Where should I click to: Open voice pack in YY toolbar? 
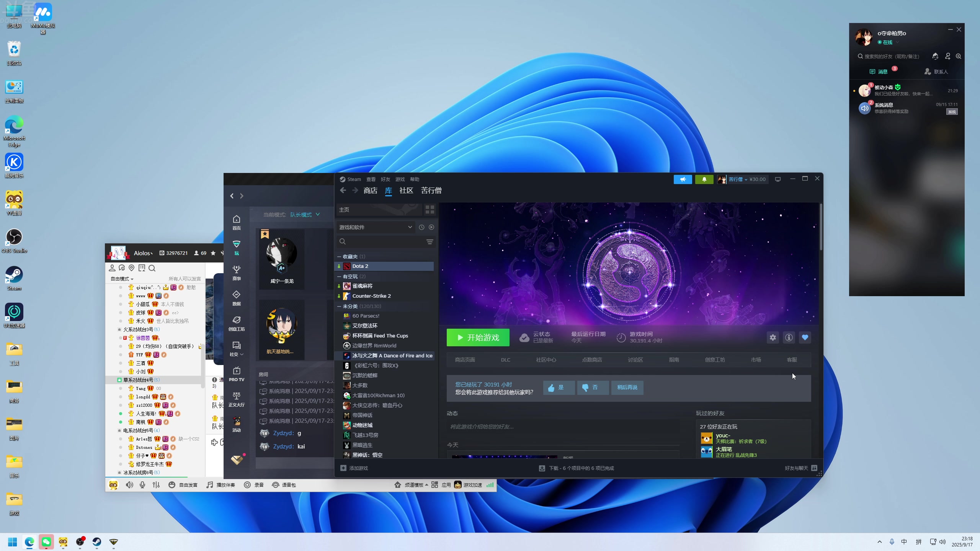tap(284, 485)
